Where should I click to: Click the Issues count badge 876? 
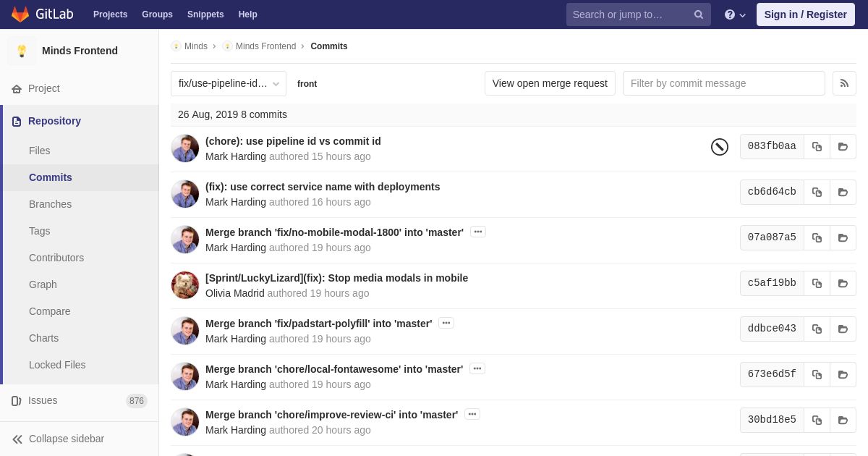coord(137,401)
